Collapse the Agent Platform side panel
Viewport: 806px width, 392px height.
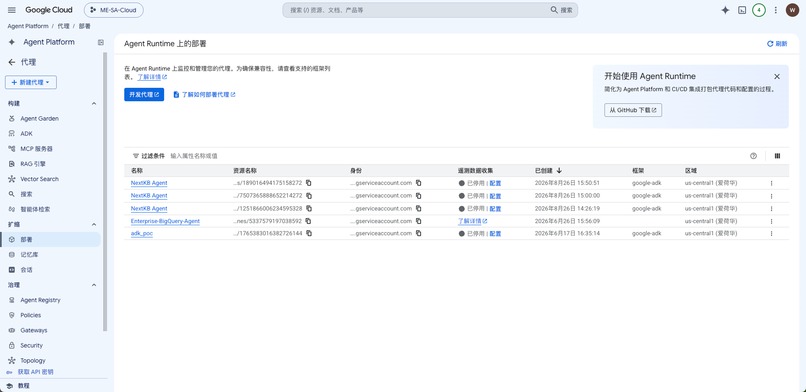pos(101,42)
